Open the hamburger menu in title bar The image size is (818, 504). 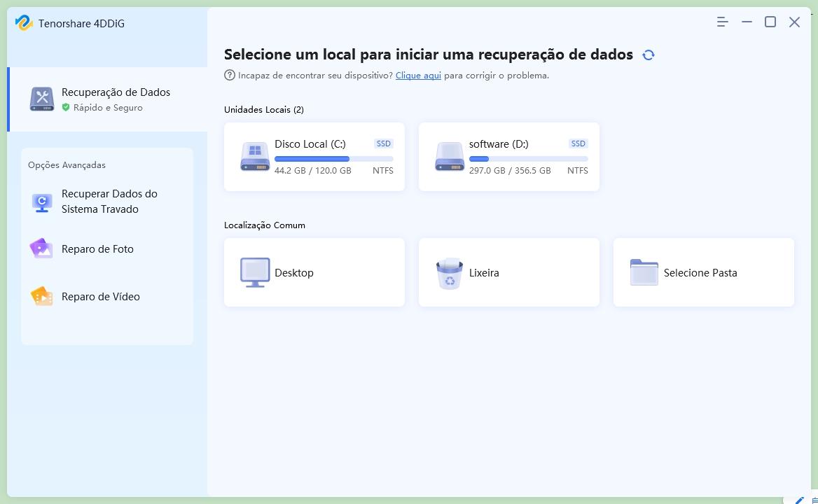(723, 22)
